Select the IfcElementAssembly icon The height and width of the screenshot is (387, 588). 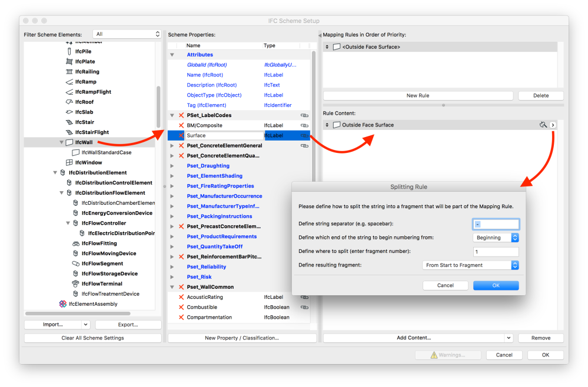tap(63, 304)
